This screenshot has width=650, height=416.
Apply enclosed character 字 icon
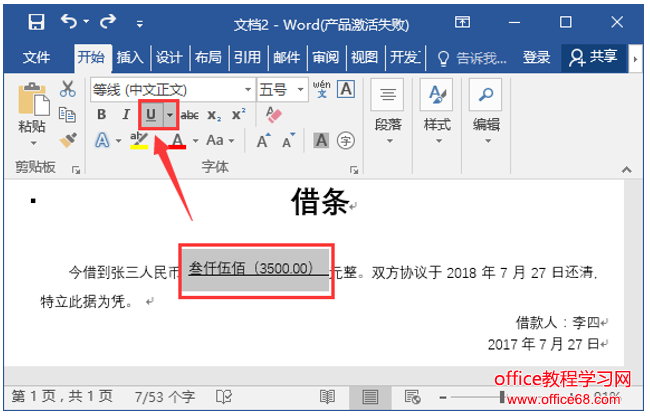pyautogui.click(x=346, y=141)
